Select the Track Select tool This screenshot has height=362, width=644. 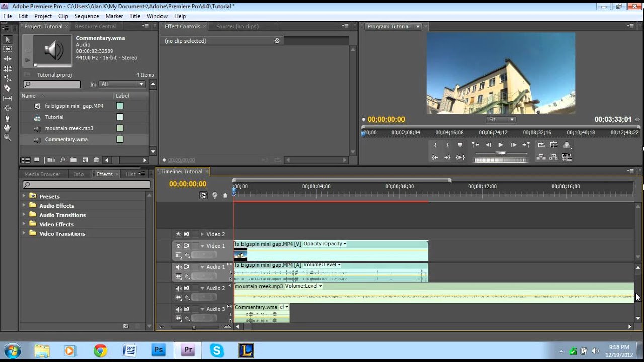click(8, 49)
